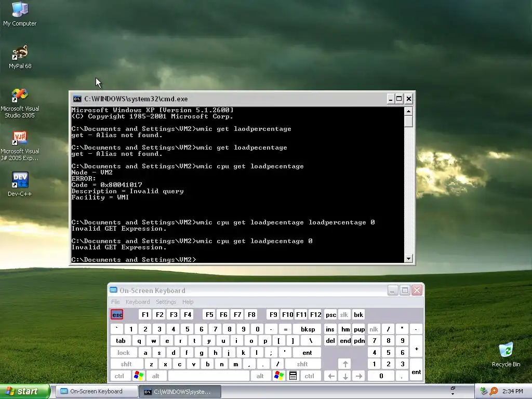532x399 pixels.
Task: Toggle the lock (caps lock) key
Action: 124,353
